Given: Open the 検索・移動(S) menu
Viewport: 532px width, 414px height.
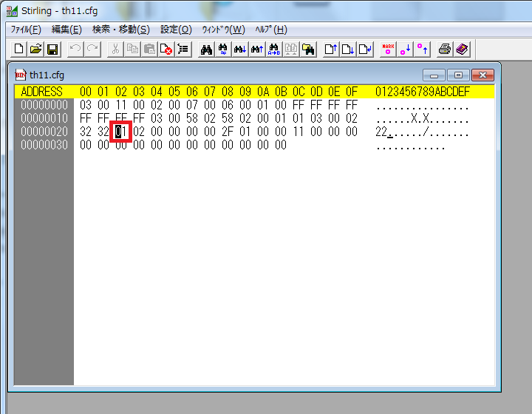Looking at the screenshot, I should 120,30.
